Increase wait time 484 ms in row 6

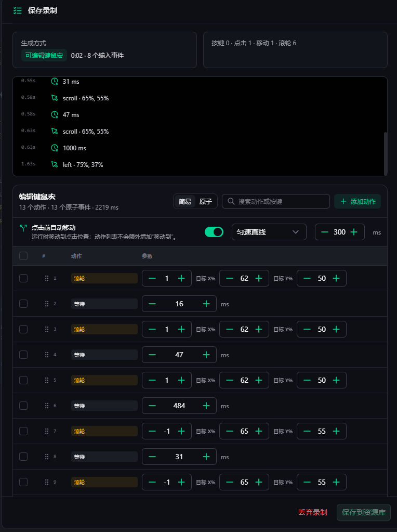206,406
